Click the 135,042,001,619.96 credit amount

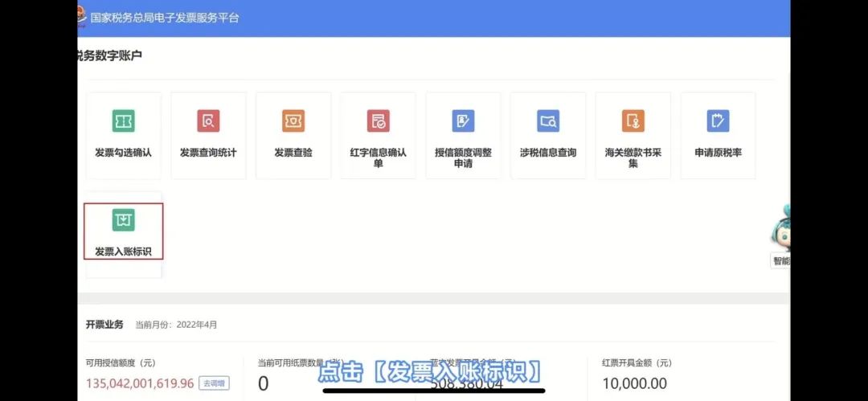(140, 383)
